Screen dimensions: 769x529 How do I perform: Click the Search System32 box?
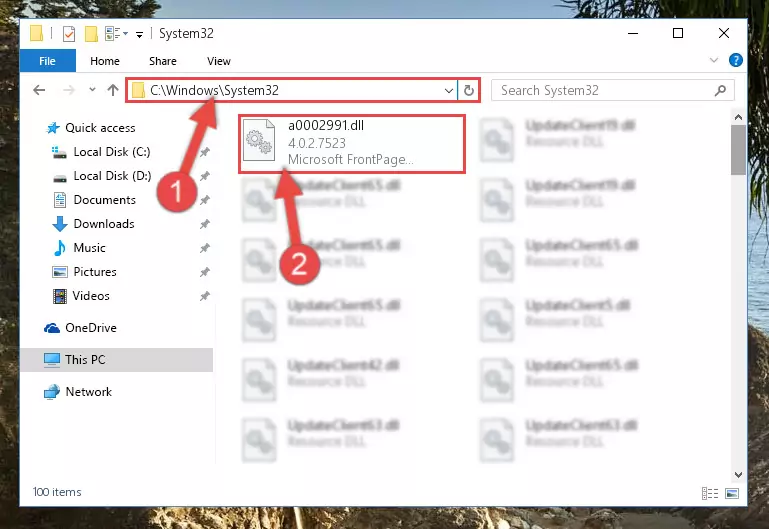[613, 90]
